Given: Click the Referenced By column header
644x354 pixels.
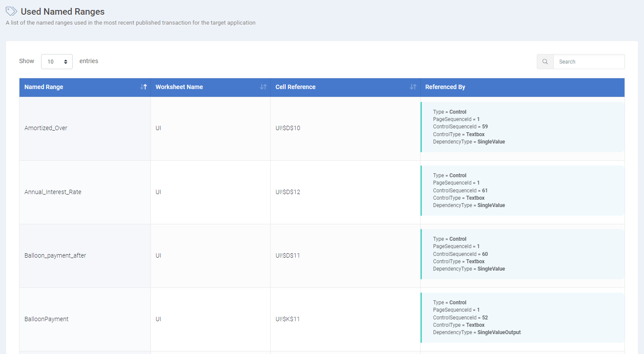Looking at the screenshot, I should 445,87.
